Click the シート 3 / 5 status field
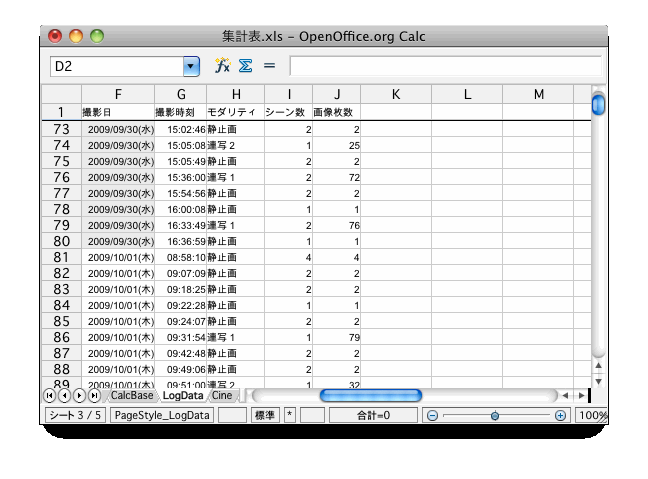This screenshot has width=648, height=479. (x=75, y=415)
